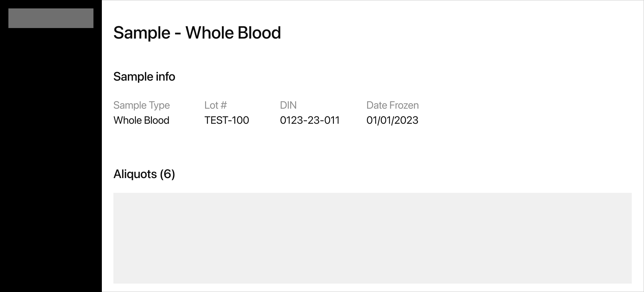
Task: Select the DIN value 0123-23-011
Action: (x=310, y=120)
